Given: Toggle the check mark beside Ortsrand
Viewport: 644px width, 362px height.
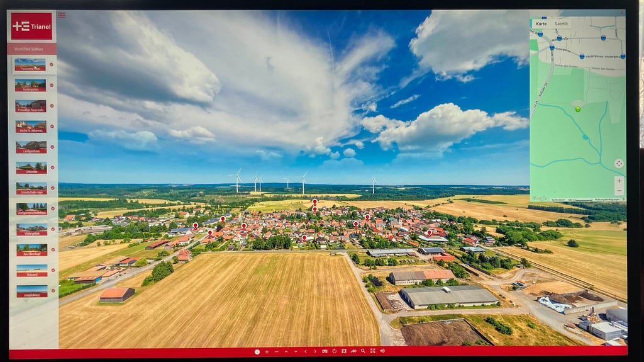Looking at the screenshot, I should (53, 270).
